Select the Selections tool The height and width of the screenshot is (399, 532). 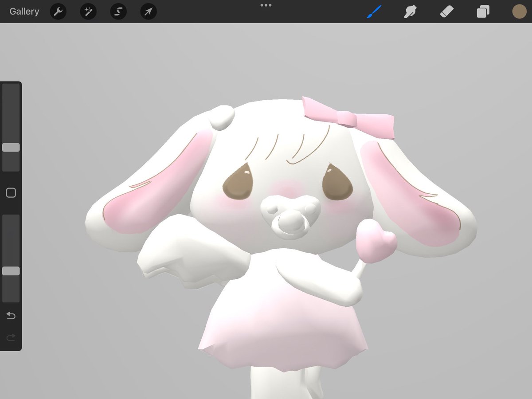118,12
